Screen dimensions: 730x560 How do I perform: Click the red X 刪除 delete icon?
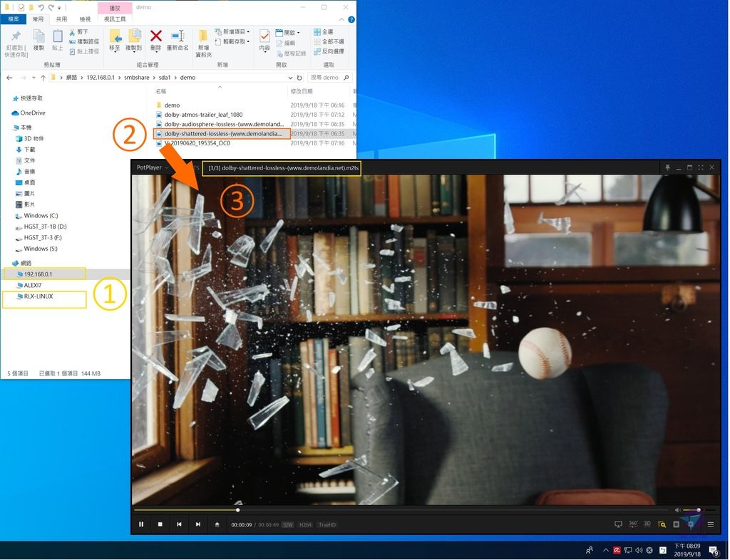pos(156,36)
